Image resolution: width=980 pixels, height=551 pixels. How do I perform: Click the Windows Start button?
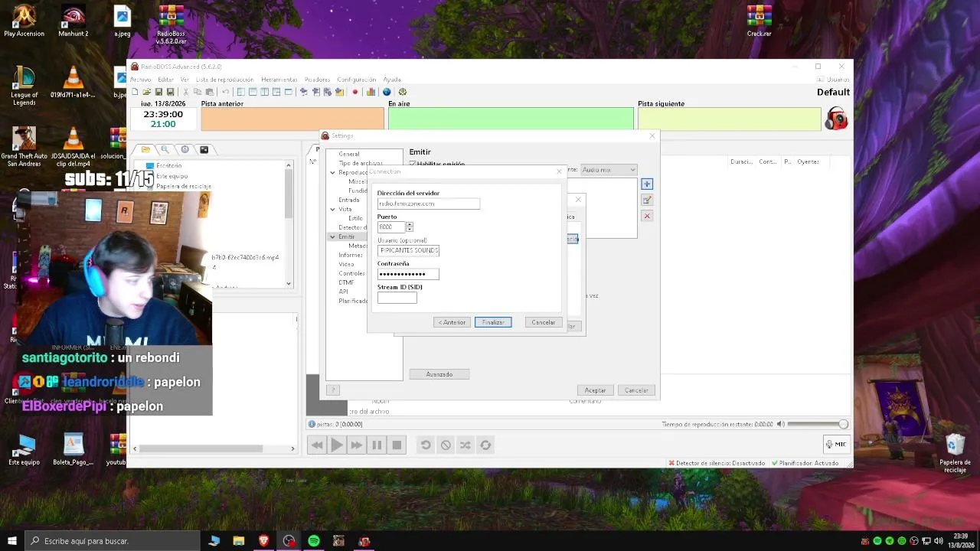11,541
